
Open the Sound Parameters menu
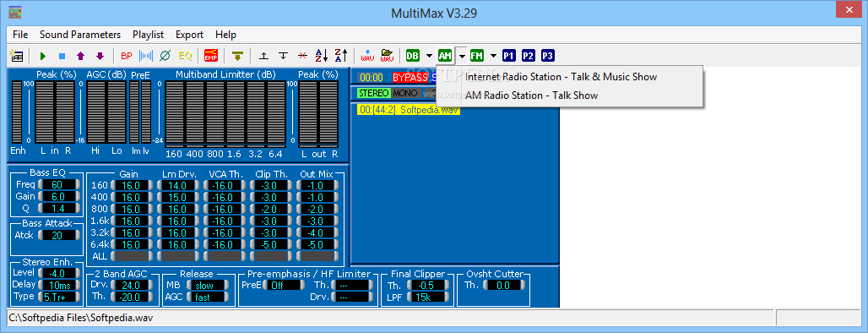pos(80,35)
